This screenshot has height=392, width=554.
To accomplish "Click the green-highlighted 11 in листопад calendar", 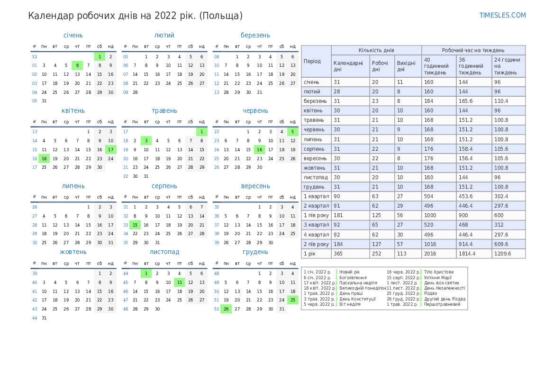I will point(180,283).
